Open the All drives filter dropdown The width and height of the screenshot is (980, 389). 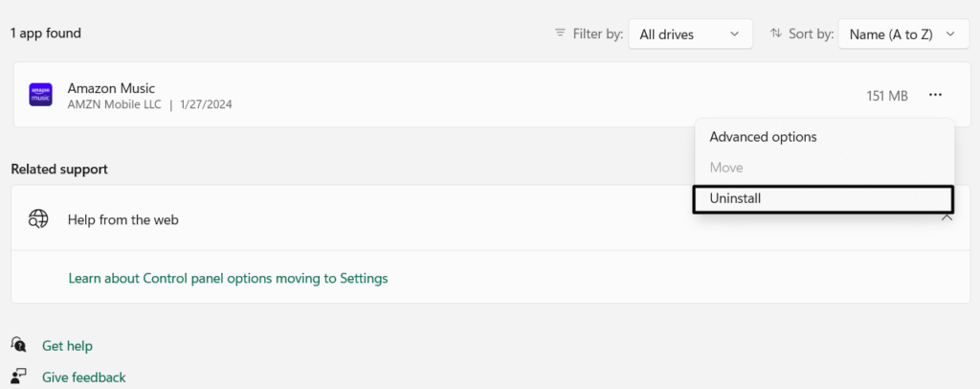pyautogui.click(x=689, y=34)
